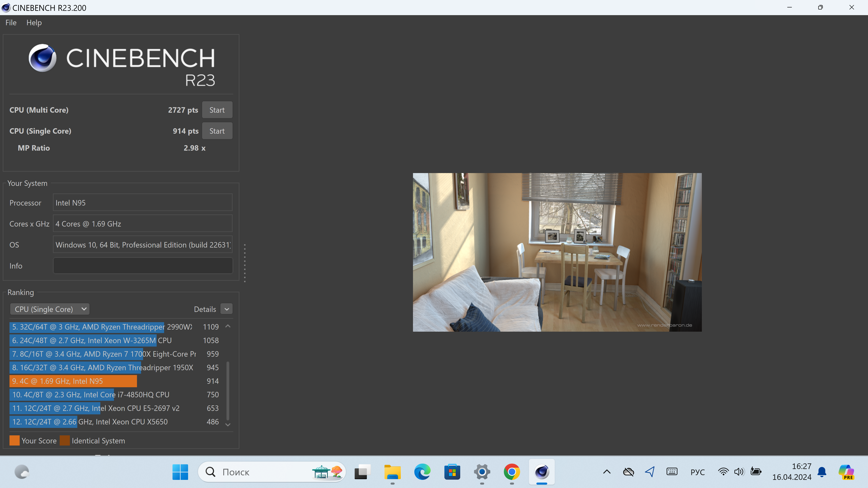
Task: Click the Your Score orange swatch
Action: pyautogui.click(x=14, y=441)
